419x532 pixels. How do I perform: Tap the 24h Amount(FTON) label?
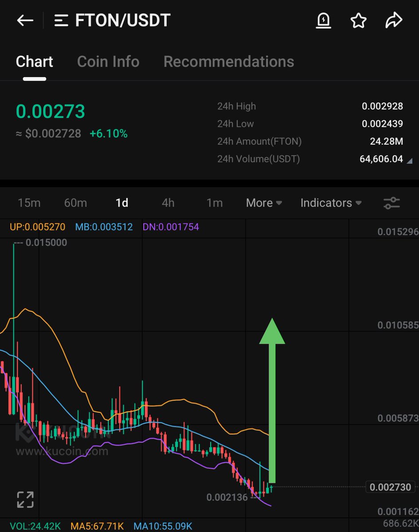click(x=259, y=141)
